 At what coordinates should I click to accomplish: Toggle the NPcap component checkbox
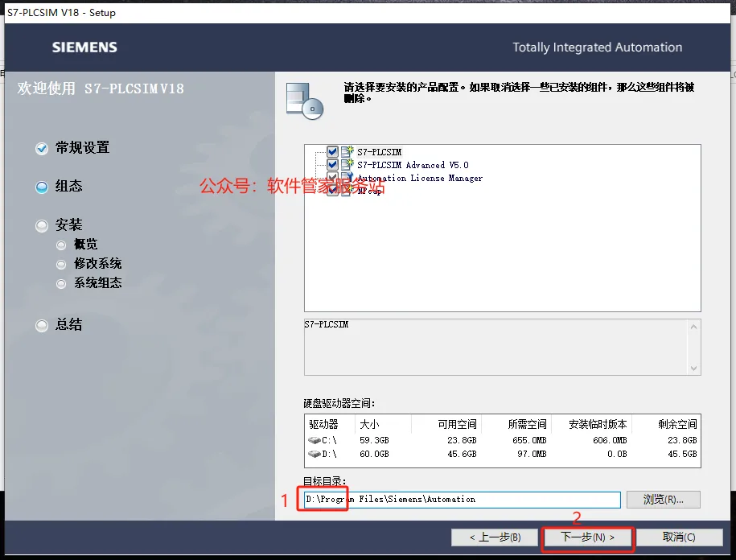tap(332, 190)
